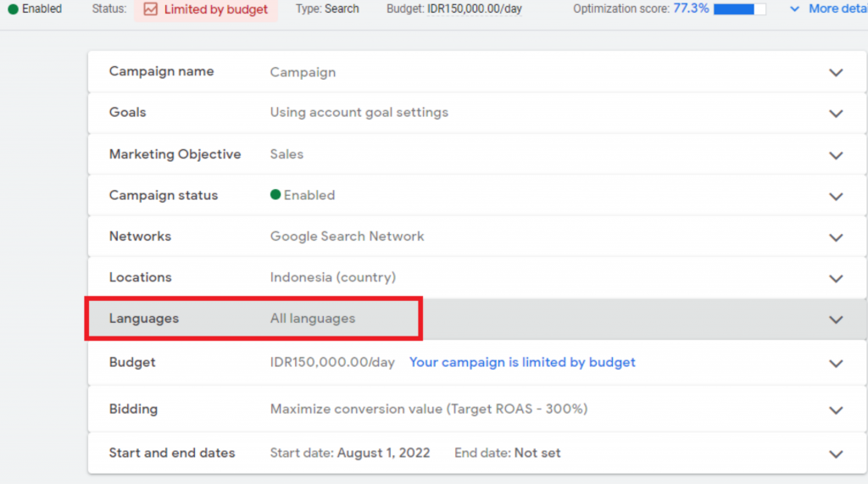Expand the Bidding row chevron
The width and height of the screenshot is (868, 484).
(836, 410)
